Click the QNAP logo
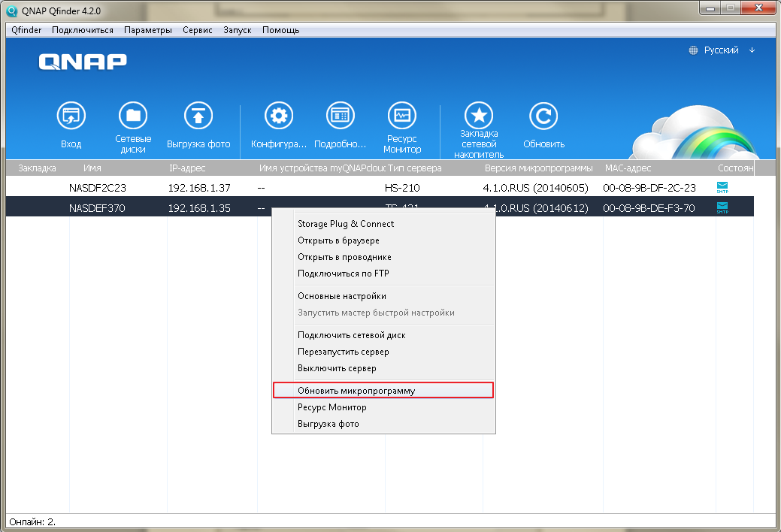The image size is (781, 532). pyautogui.click(x=83, y=62)
